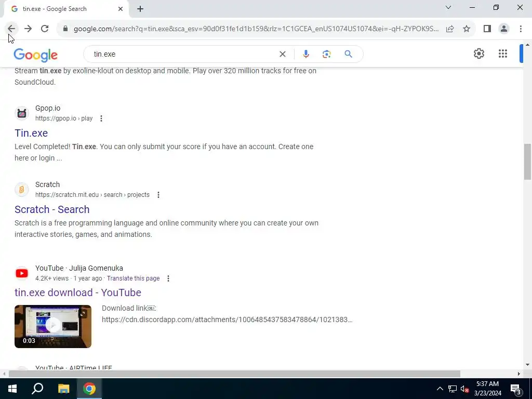Click the scroll-down arrow of vertical scrollbar
Screen dimensions: 532x399
click(x=527, y=365)
